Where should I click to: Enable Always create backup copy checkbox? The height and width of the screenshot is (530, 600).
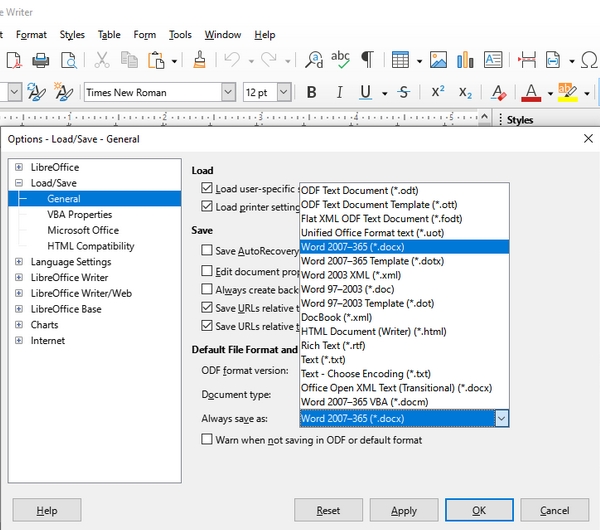point(207,289)
